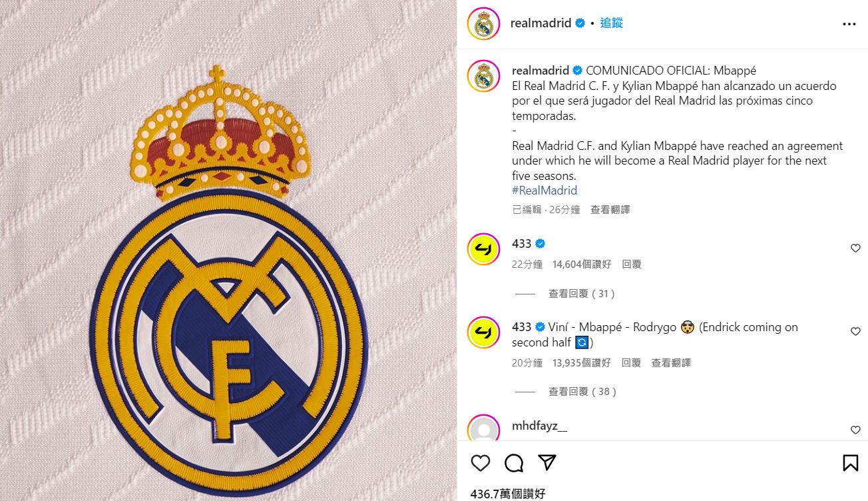This screenshot has width=868, height=501.
Task: Expand the 38 replies thread
Action: click(582, 392)
